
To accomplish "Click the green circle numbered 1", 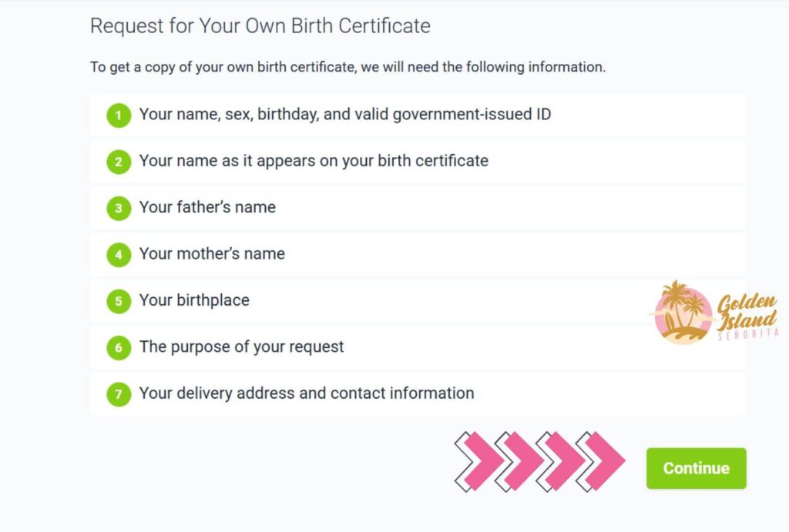I will [x=118, y=115].
